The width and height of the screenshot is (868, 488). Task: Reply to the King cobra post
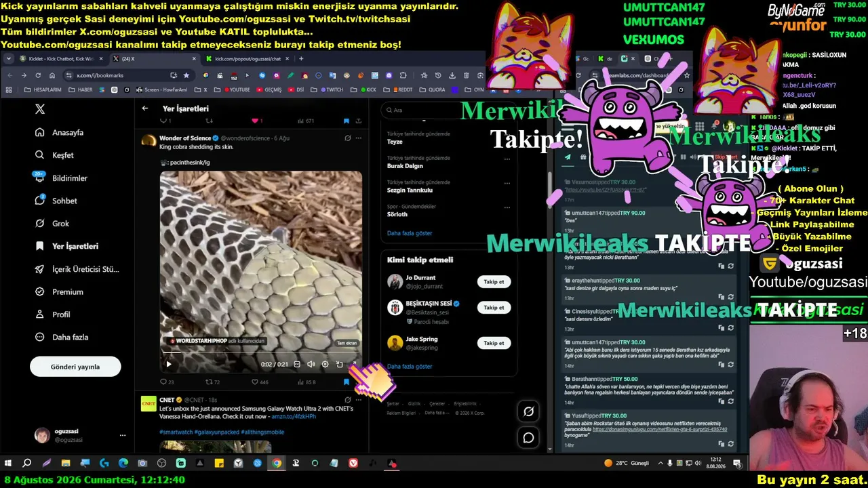coord(166,382)
